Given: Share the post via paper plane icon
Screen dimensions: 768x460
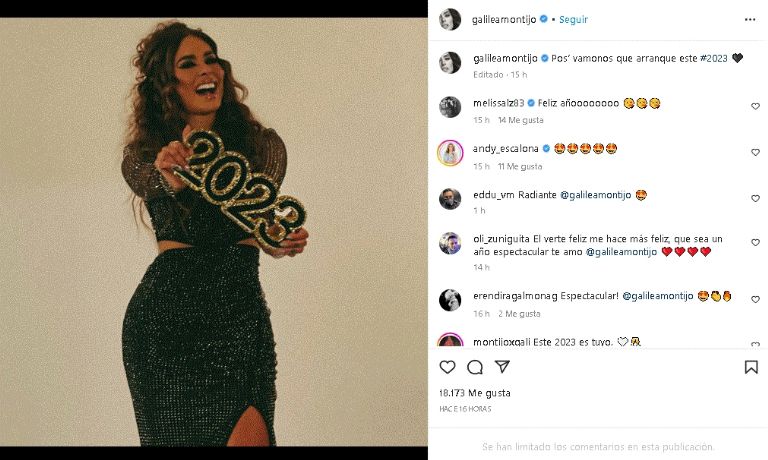Looking at the screenshot, I should tap(503, 367).
